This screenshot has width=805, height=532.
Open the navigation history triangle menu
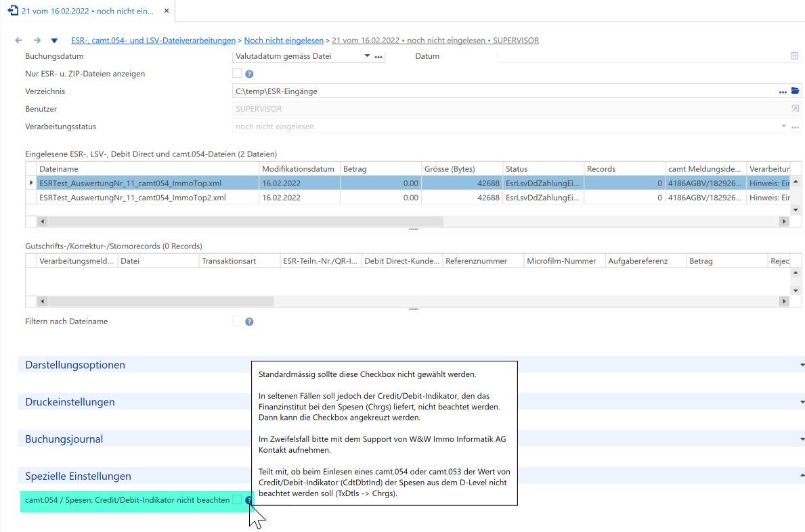pyautogui.click(x=54, y=41)
